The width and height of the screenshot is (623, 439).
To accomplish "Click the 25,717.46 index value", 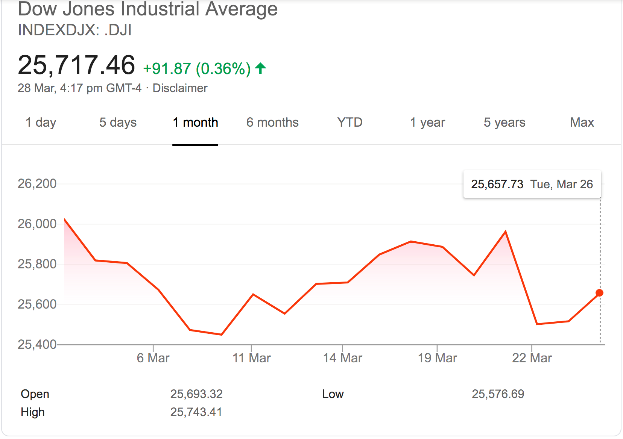I will pos(76,65).
